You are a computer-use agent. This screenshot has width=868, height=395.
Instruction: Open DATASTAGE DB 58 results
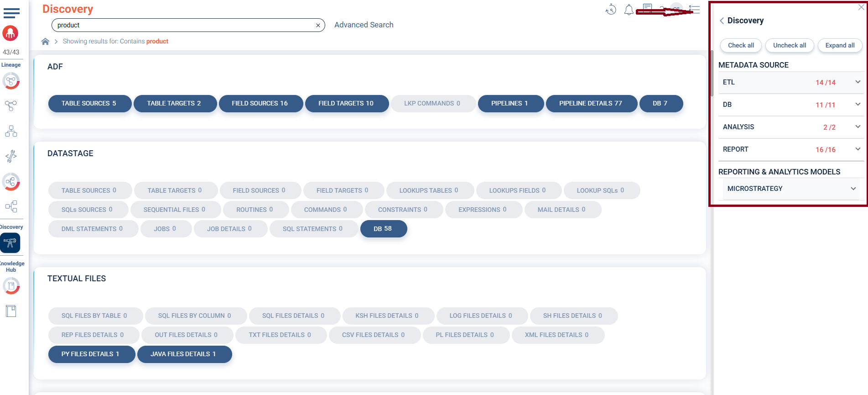pos(383,229)
